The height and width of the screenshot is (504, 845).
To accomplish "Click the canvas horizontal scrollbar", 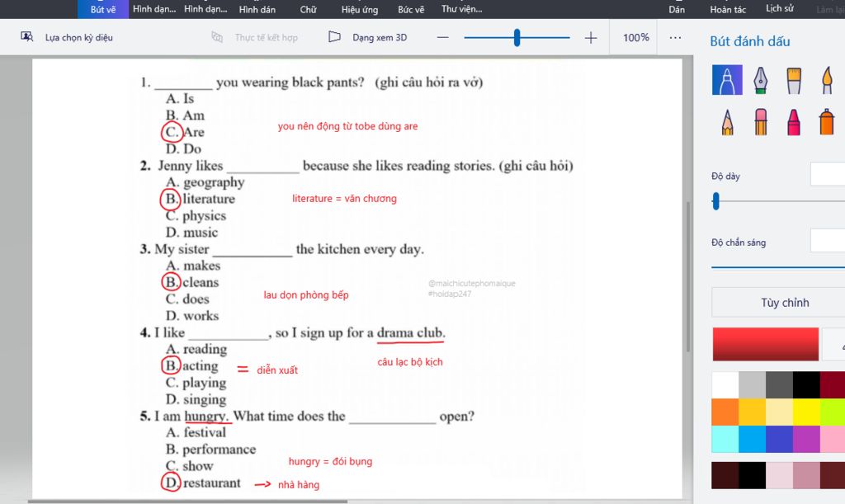I will 187,502.
